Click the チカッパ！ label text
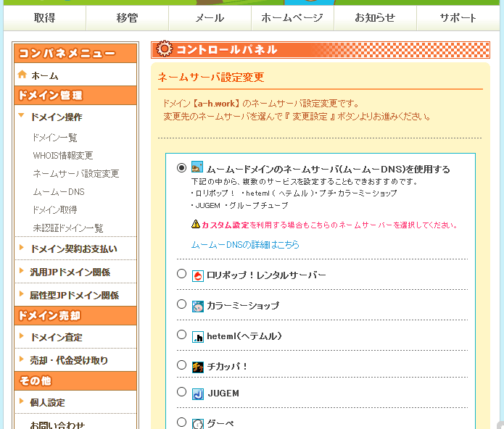Screen dimensions: 504x429 point(227,367)
